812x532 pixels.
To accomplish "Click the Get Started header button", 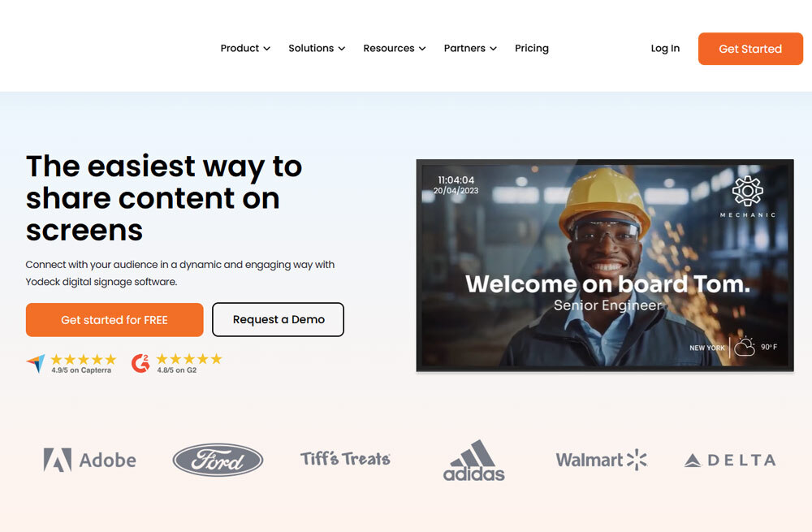I will point(750,49).
